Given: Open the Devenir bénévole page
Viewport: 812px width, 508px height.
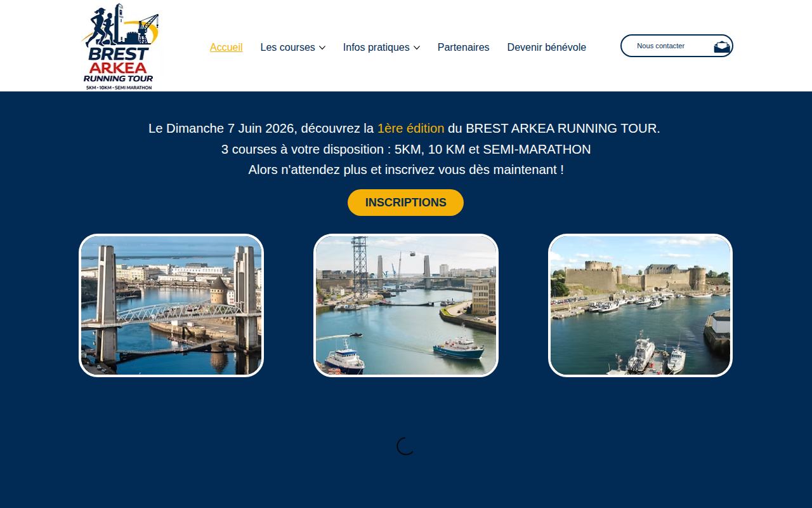Looking at the screenshot, I should coord(546,47).
